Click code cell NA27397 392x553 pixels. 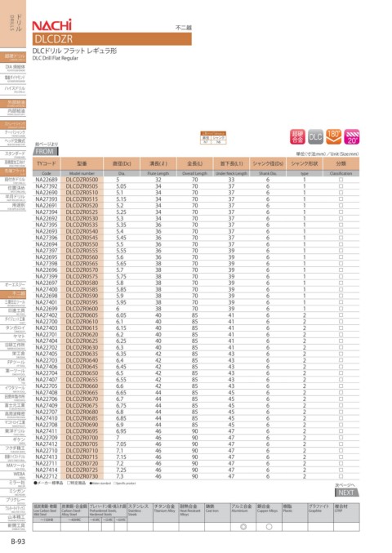pos(47,251)
